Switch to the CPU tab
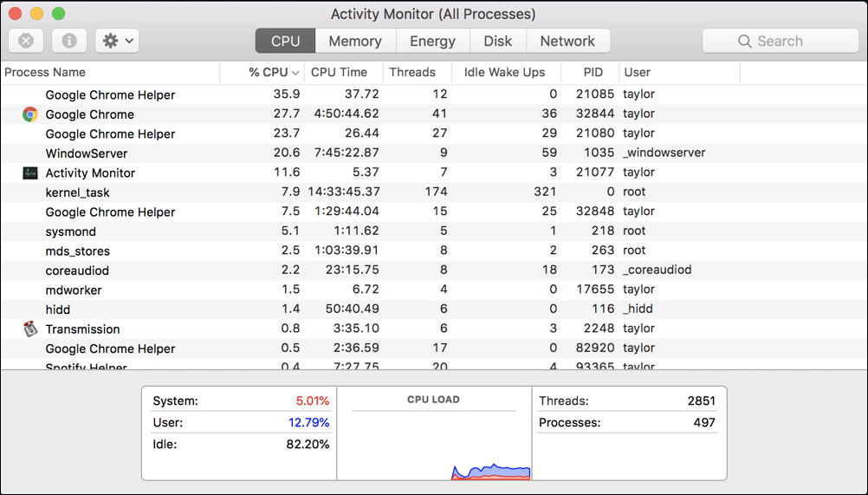The width and height of the screenshot is (868, 495). pos(285,41)
